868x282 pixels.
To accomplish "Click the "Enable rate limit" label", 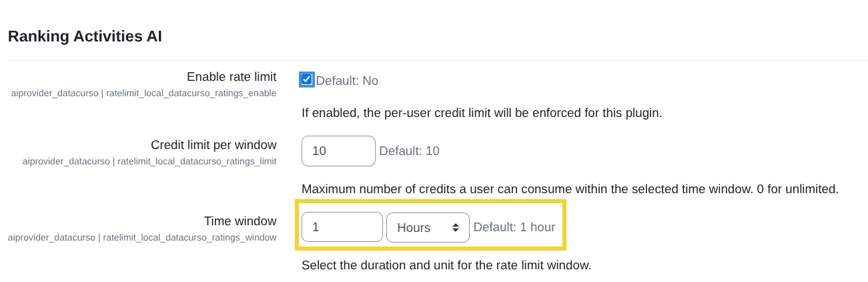I will (x=232, y=77).
